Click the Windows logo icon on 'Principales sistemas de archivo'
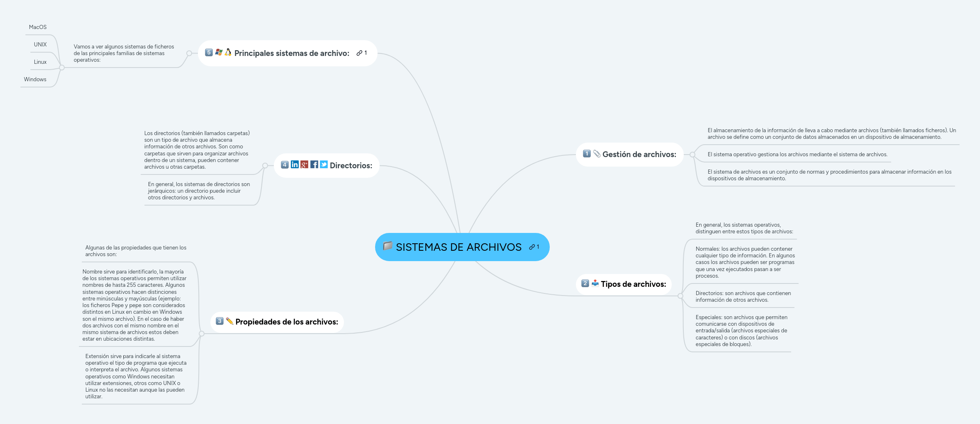The image size is (980, 424). point(219,53)
